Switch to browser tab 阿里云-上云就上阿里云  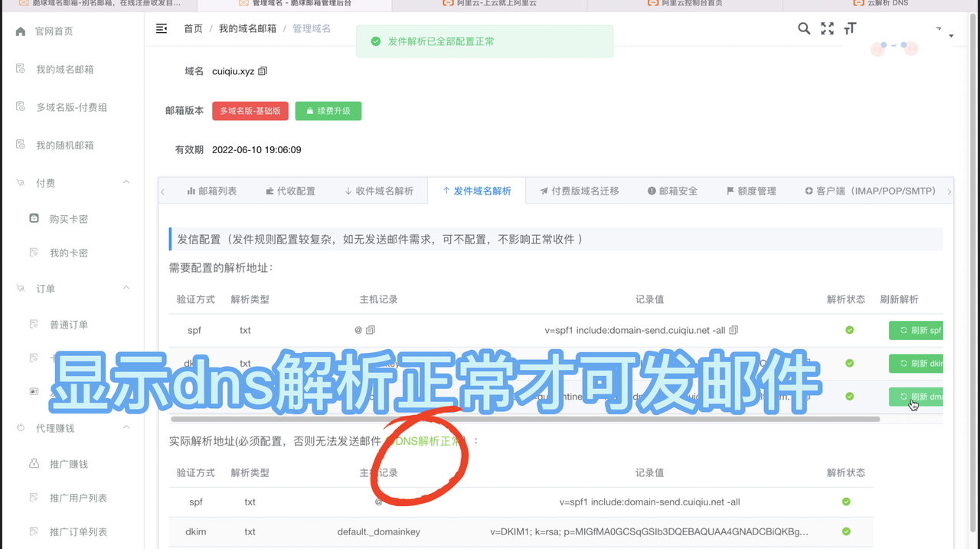[x=489, y=4]
